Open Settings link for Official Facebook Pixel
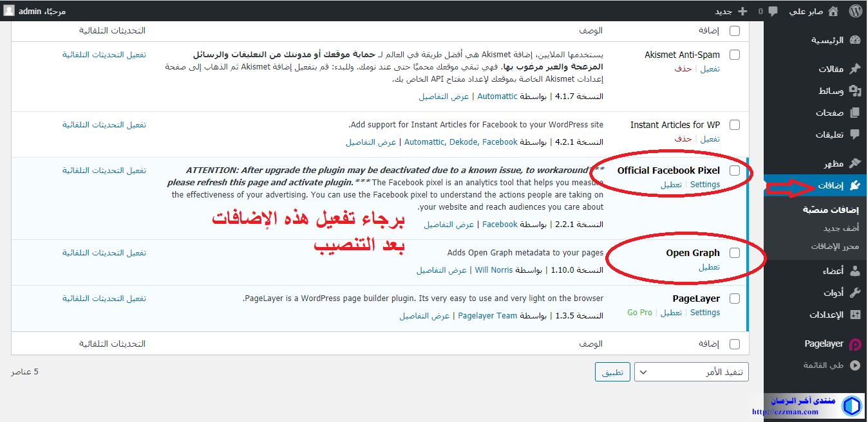 (x=704, y=185)
